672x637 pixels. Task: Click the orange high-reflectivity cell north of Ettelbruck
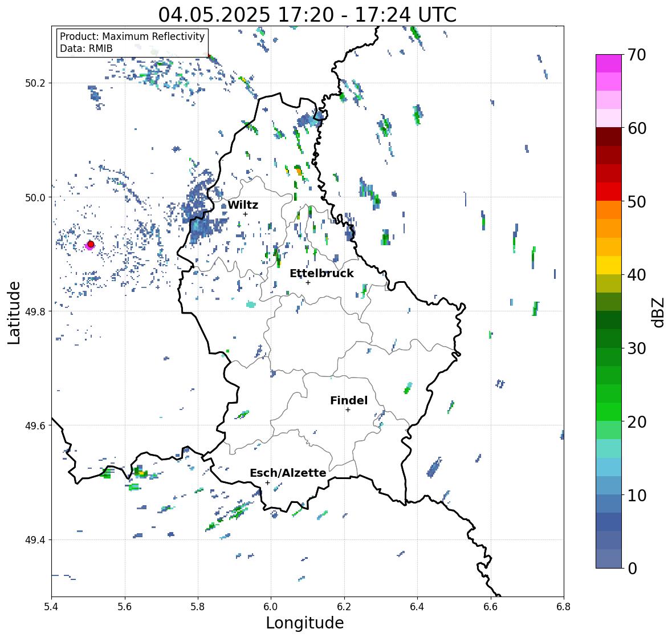click(x=299, y=171)
